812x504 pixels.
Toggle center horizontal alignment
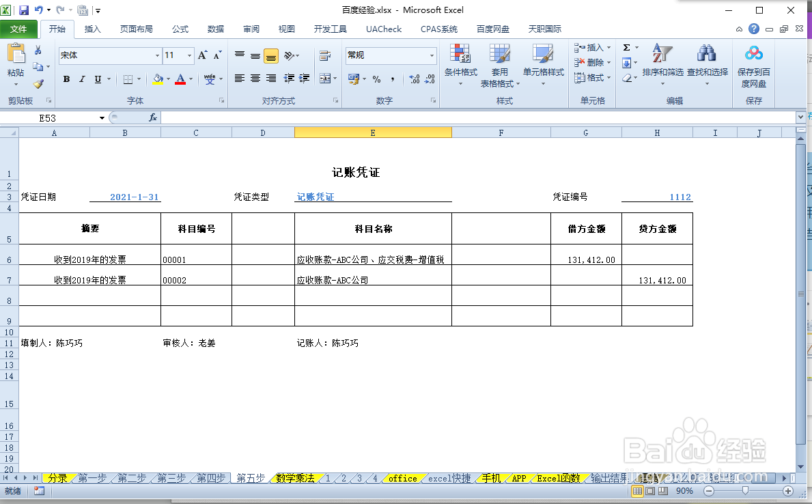(x=255, y=79)
